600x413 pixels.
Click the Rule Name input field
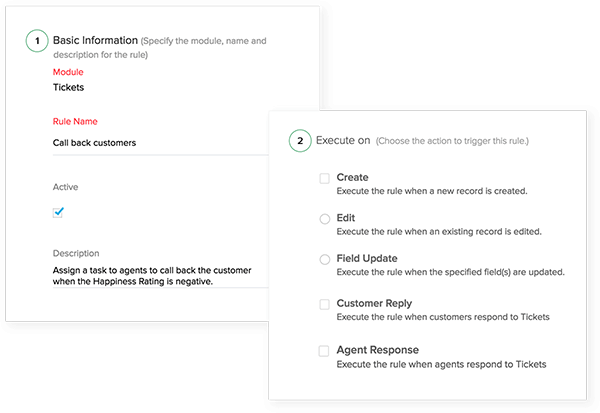[x=150, y=143]
